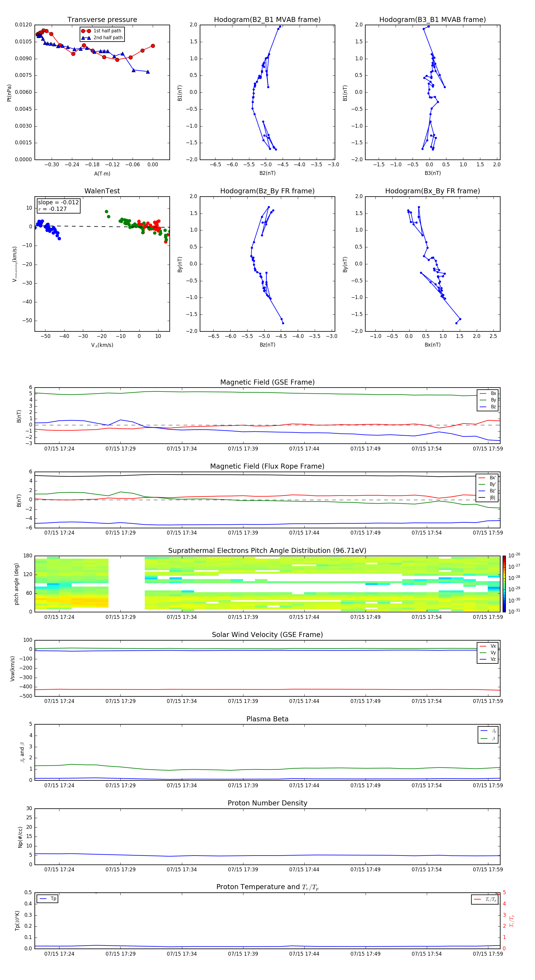This screenshot has width=535, height=980.
Task: Select the Te/Tp legend entry
Action: [x=485, y=899]
